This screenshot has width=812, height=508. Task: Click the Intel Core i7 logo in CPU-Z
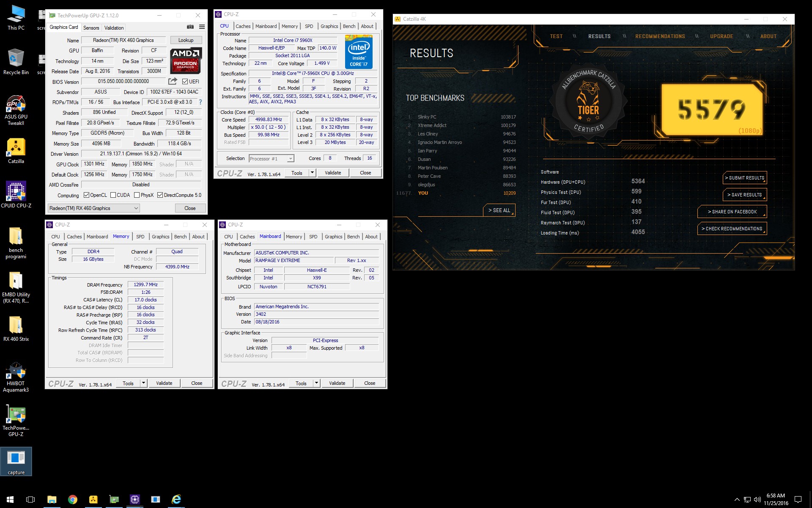pos(359,52)
